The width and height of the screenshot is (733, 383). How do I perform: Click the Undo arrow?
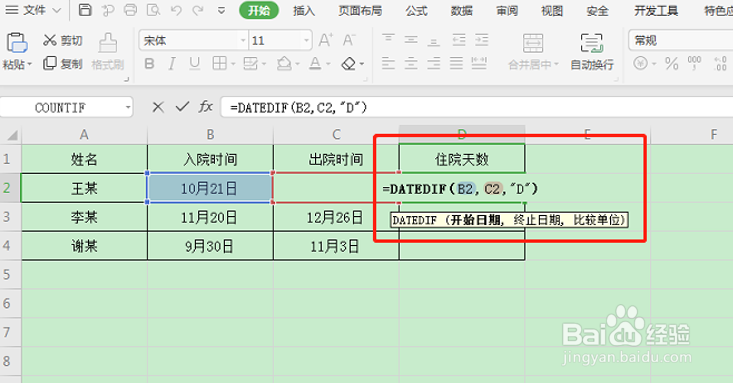pyautogui.click(x=176, y=10)
